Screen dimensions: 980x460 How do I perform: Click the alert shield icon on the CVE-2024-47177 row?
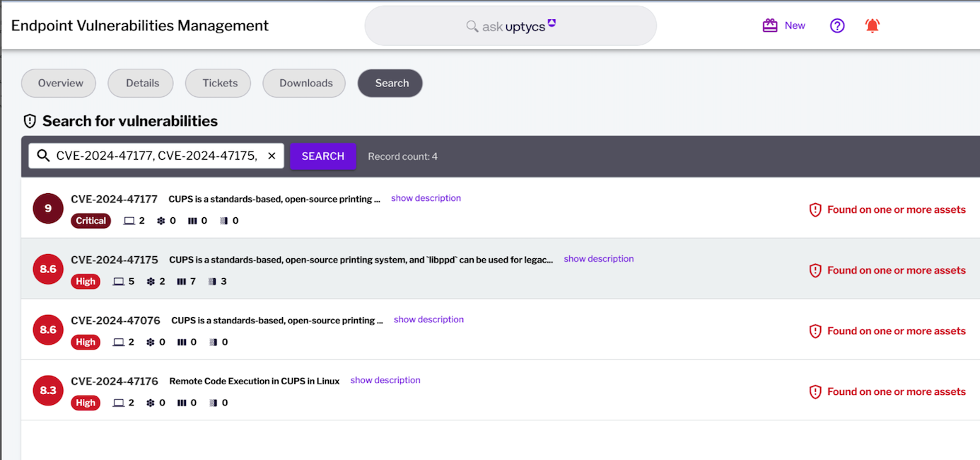point(815,209)
